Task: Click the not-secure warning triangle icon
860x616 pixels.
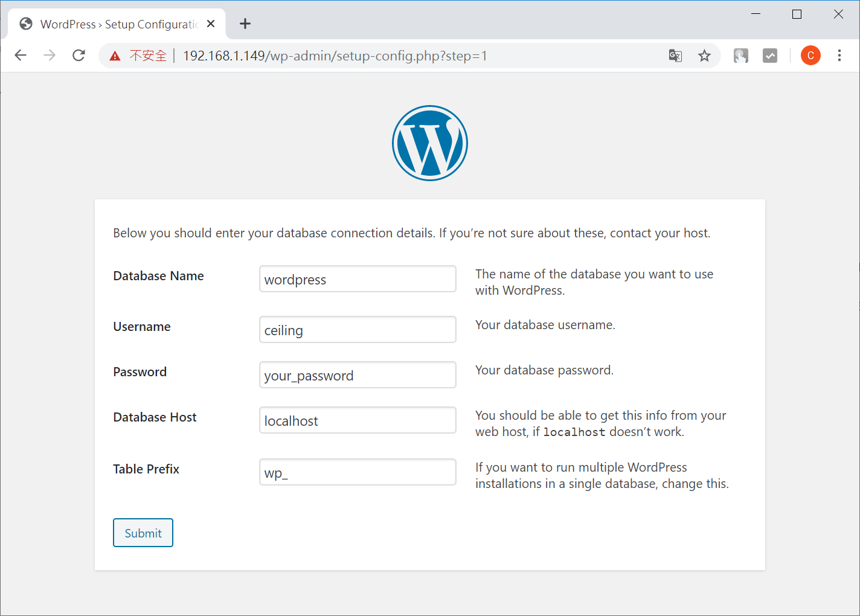Action: pos(115,56)
